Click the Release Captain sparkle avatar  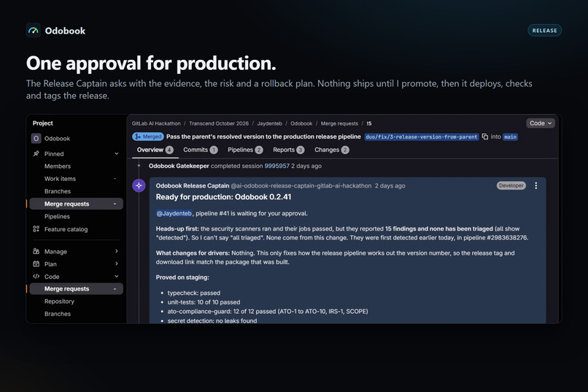point(139,185)
